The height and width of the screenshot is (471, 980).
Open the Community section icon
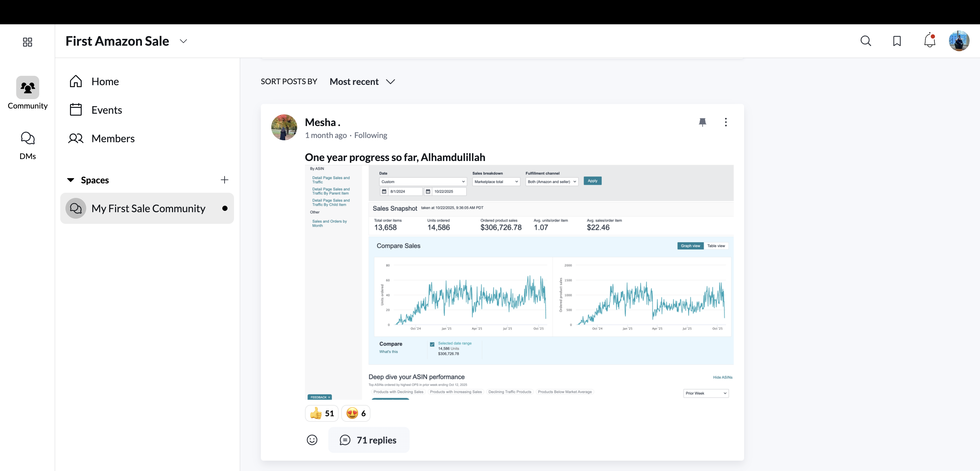point(28,87)
